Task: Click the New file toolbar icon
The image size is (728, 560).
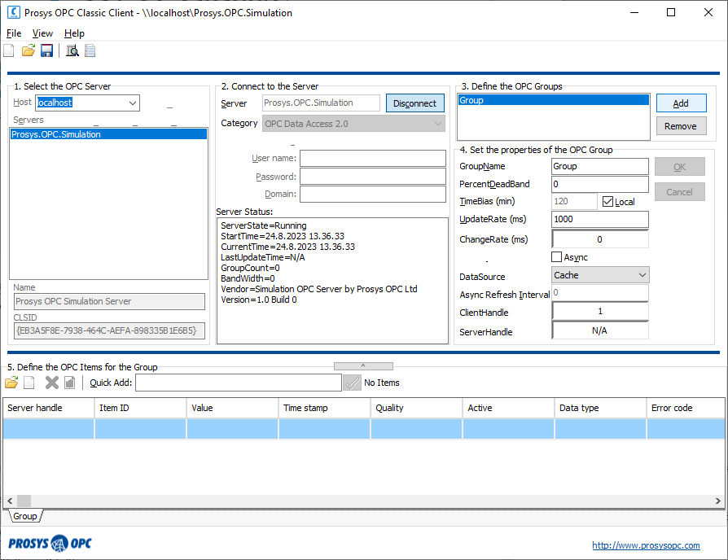Action: point(9,50)
